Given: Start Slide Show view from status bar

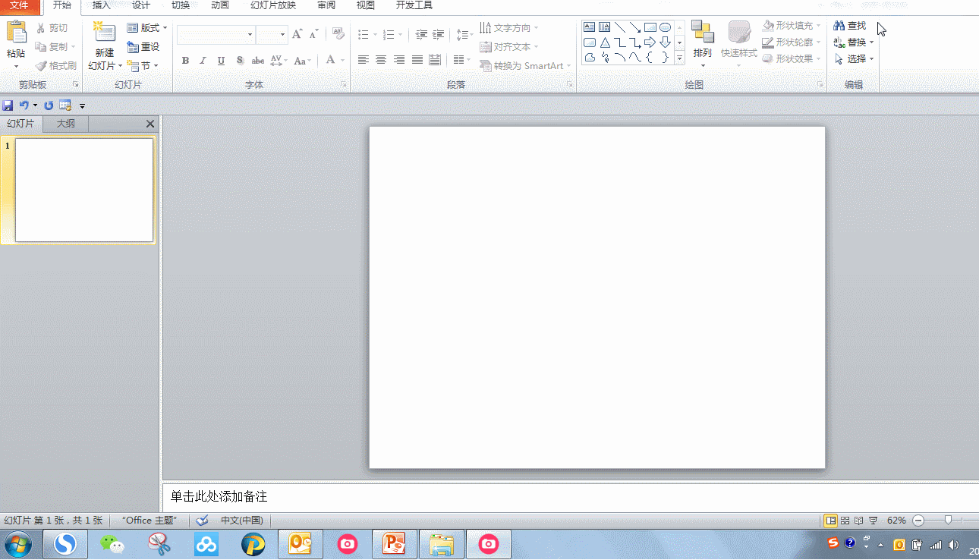Looking at the screenshot, I should (x=874, y=521).
